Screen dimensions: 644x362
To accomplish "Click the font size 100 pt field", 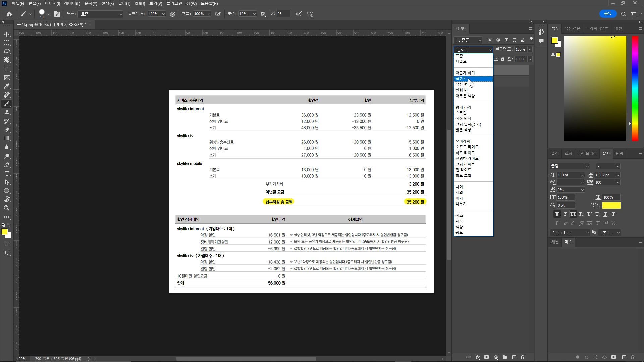I will tap(568, 175).
